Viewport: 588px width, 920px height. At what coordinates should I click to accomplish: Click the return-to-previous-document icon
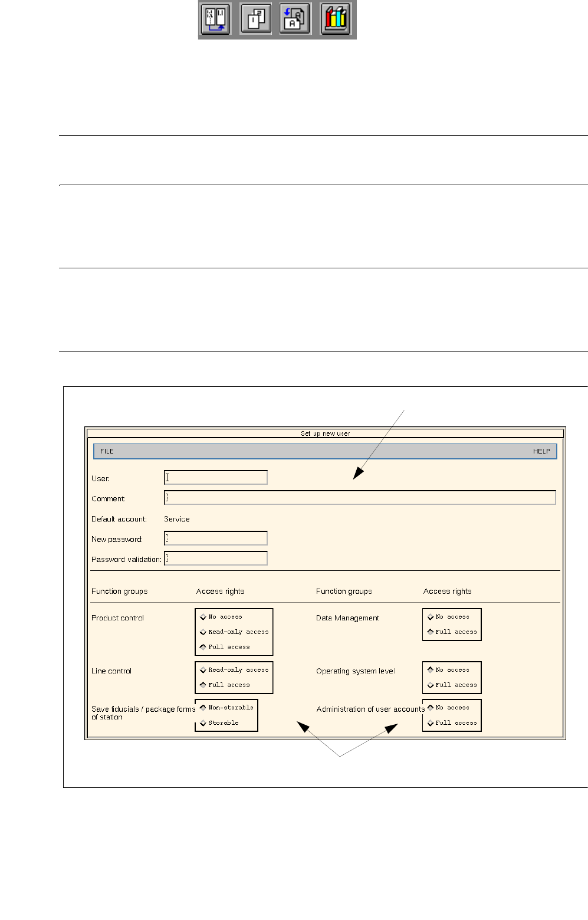pos(295,19)
